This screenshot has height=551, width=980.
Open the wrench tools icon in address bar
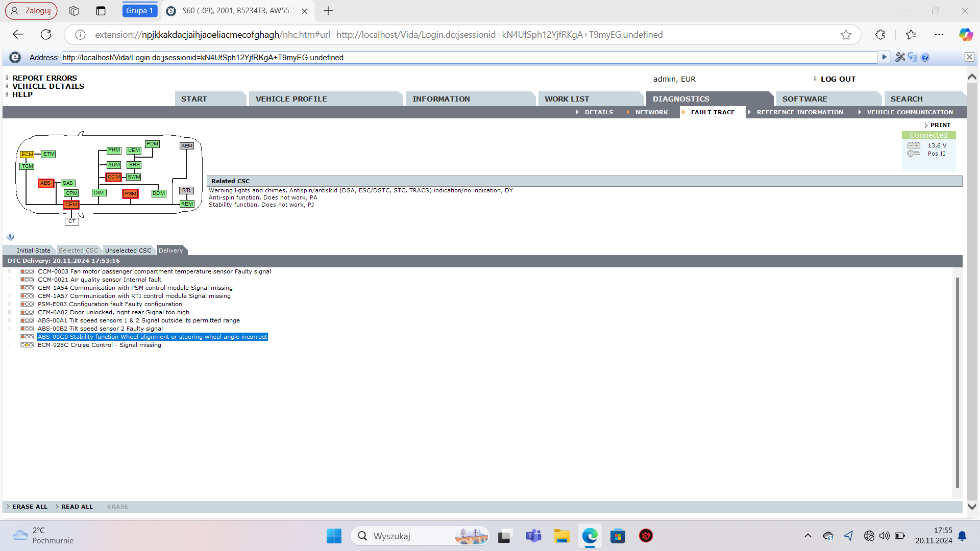tap(900, 57)
